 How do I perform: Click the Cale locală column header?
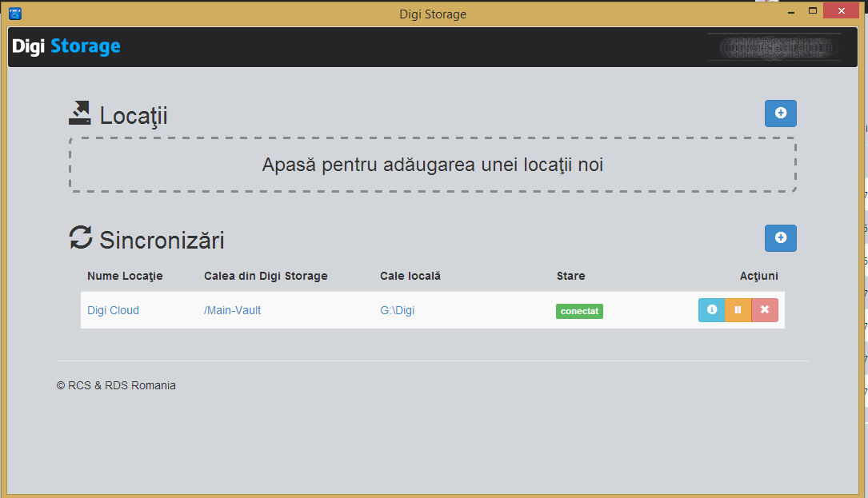(410, 276)
